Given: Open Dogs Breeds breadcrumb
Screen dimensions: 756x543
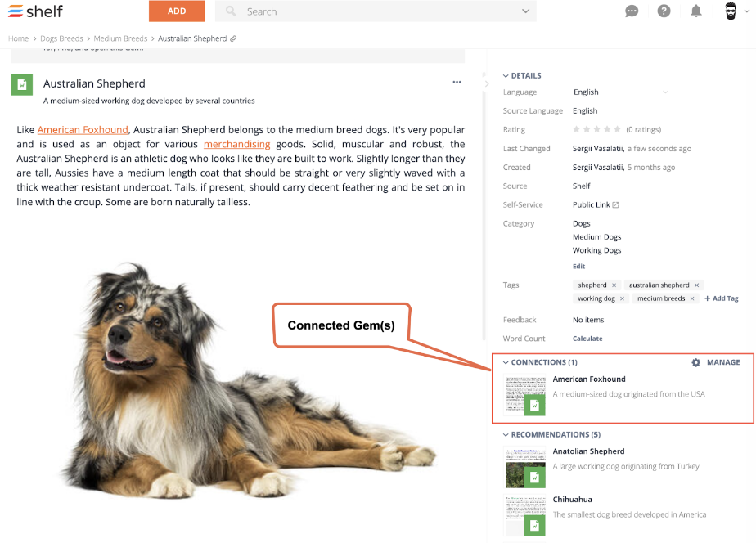Looking at the screenshot, I should (x=61, y=38).
